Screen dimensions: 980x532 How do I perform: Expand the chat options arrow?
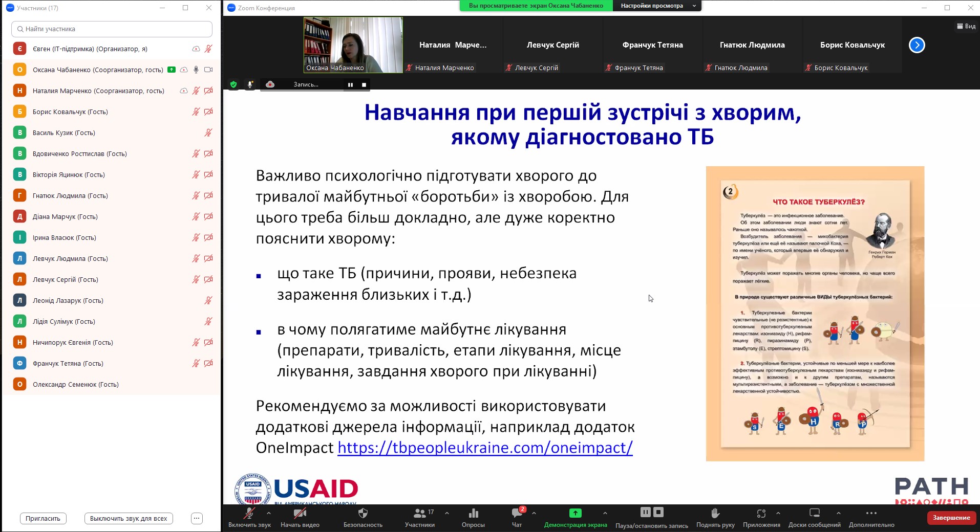pos(534,513)
